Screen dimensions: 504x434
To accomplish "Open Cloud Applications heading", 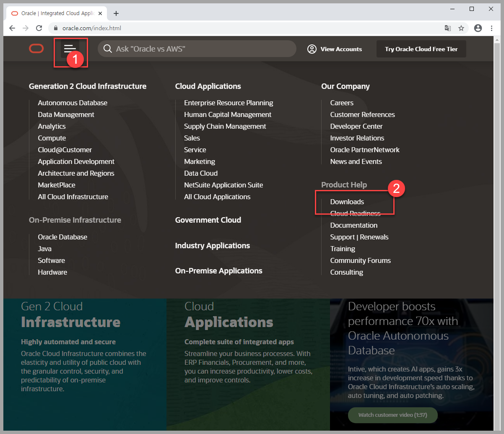I will [x=208, y=86].
